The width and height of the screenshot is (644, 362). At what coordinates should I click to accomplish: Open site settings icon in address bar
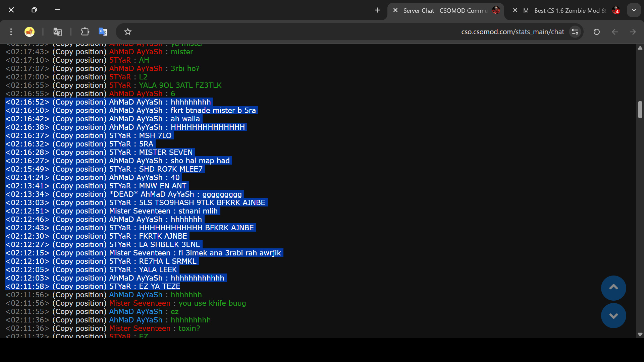tap(575, 32)
